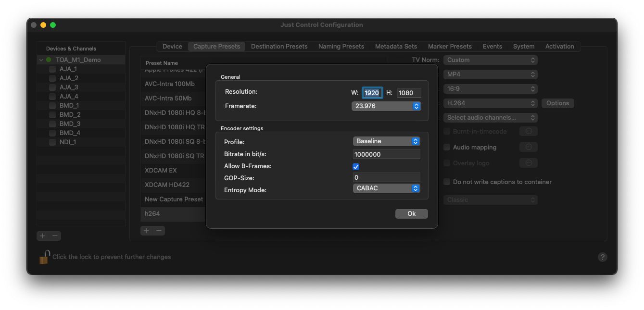Add a device with the plus button under Devices & Channels
This screenshot has height=310, width=644.
[x=43, y=236]
